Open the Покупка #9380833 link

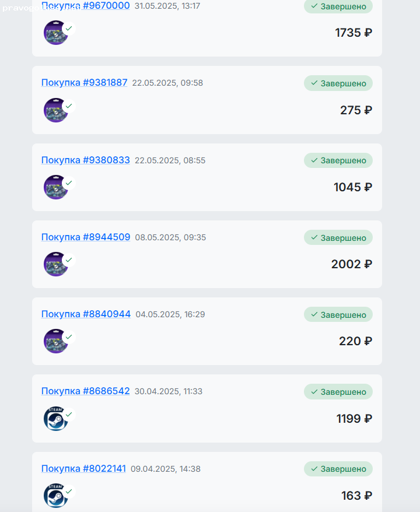[x=85, y=160]
